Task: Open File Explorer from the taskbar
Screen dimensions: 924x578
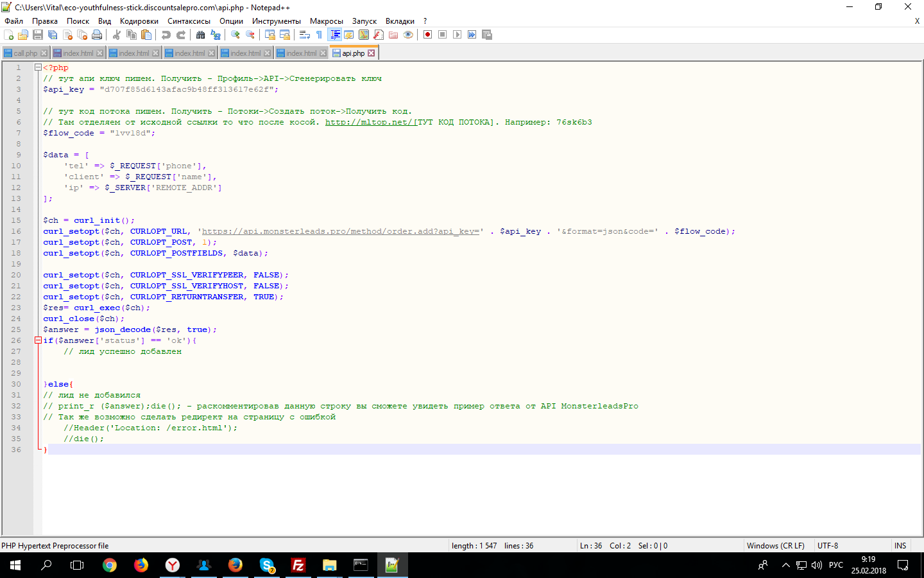Action: pos(330,565)
